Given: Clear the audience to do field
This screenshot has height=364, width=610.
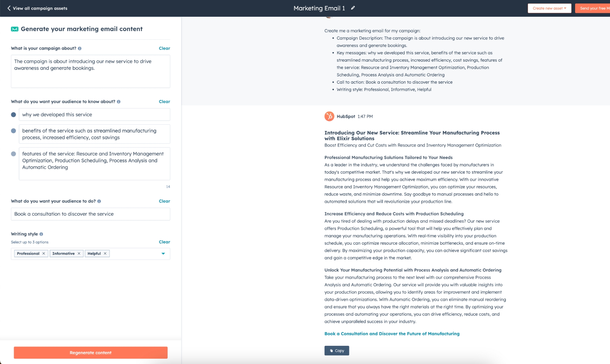Looking at the screenshot, I should pyautogui.click(x=164, y=201).
